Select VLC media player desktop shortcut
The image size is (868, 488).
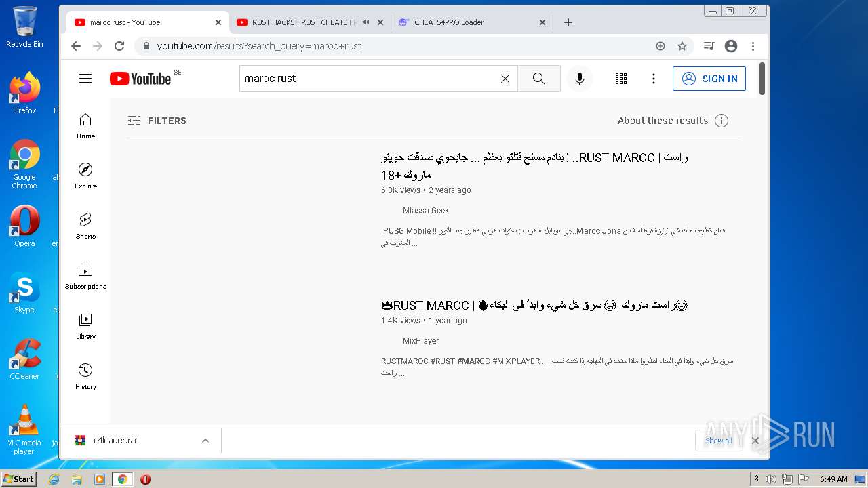(24, 430)
